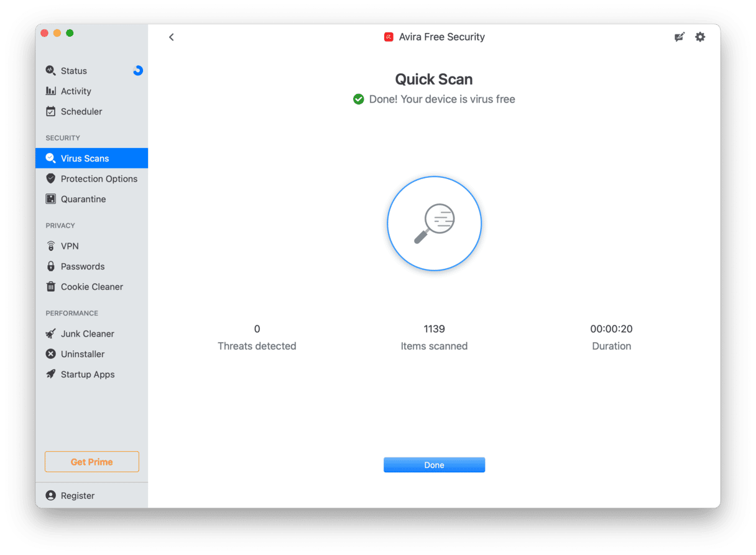Screen dimensions: 756x555
Task: Click the 1139 items count
Action: 434,329
